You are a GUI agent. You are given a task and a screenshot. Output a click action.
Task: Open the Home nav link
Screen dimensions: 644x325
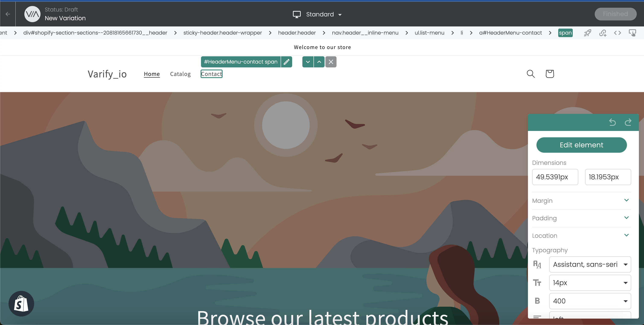[152, 74]
